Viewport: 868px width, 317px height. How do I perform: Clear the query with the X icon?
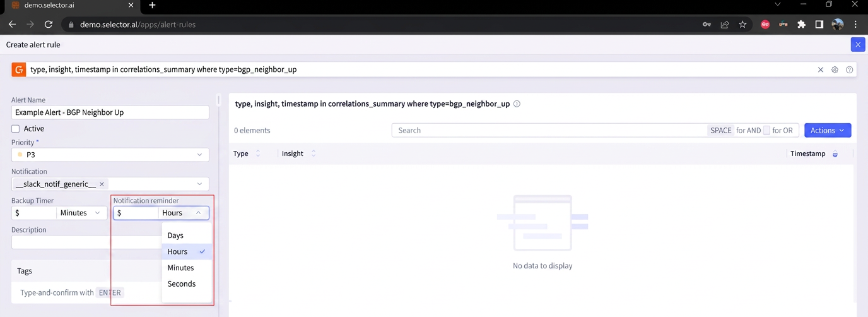click(821, 70)
